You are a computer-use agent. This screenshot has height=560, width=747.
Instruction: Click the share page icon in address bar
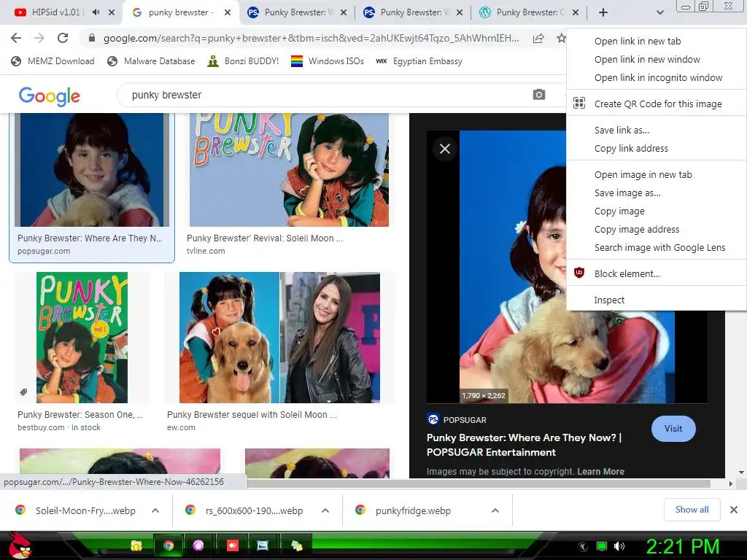pos(538,39)
